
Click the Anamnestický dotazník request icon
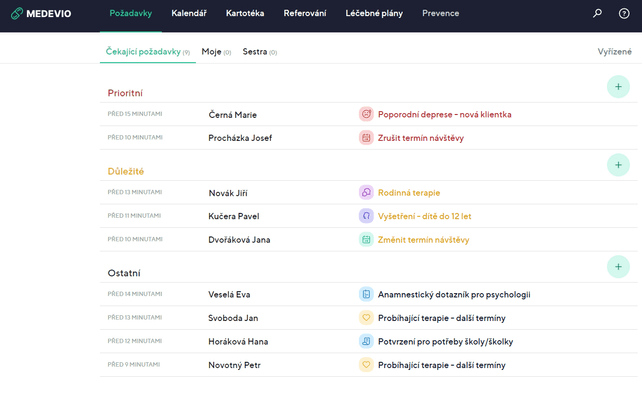(366, 294)
